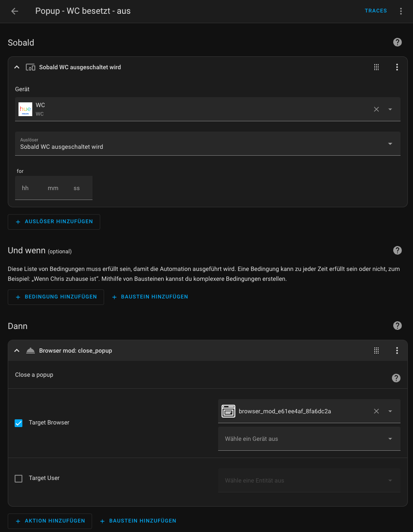Click the close_popup action's drag handle
This screenshot has width=413, height=532.
(376, 351)
